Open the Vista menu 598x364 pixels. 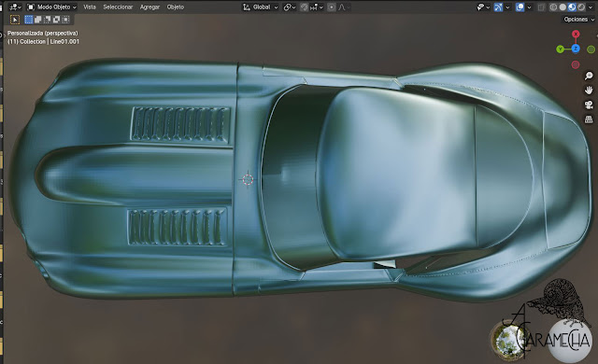(90, 7)
